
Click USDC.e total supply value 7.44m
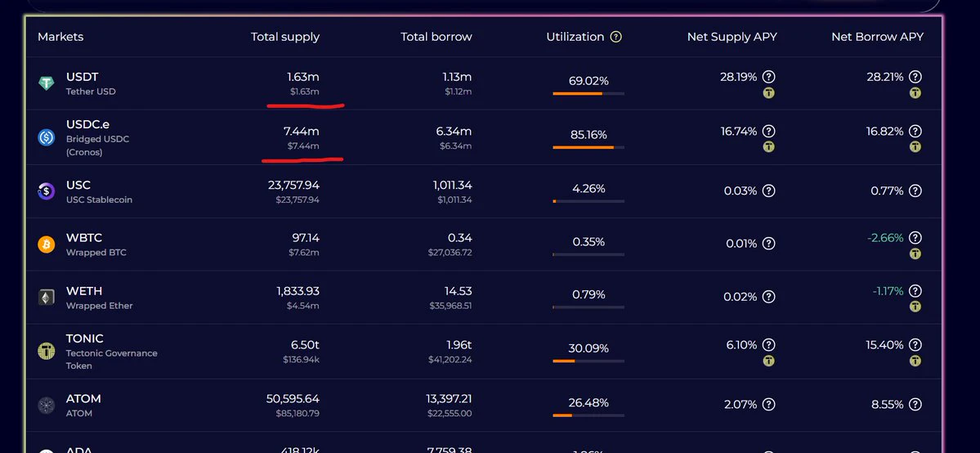pos(302,132)
